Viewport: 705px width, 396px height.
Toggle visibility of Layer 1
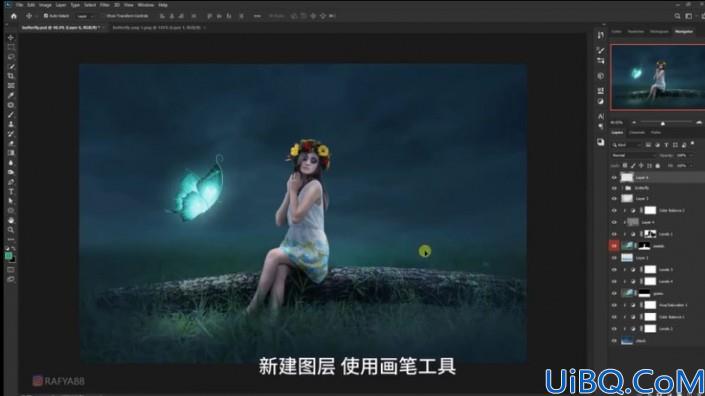[x=614, y=258]
